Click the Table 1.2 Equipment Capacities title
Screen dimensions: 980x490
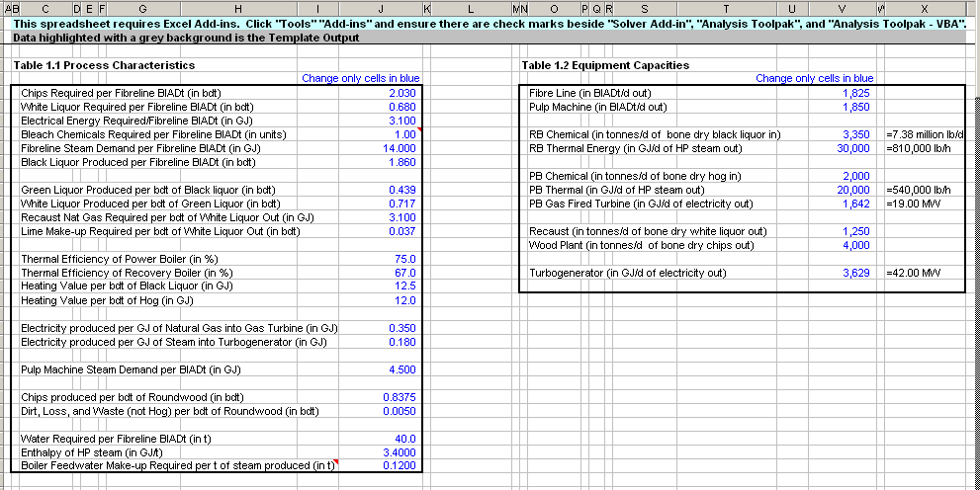(x=605, y=65)
